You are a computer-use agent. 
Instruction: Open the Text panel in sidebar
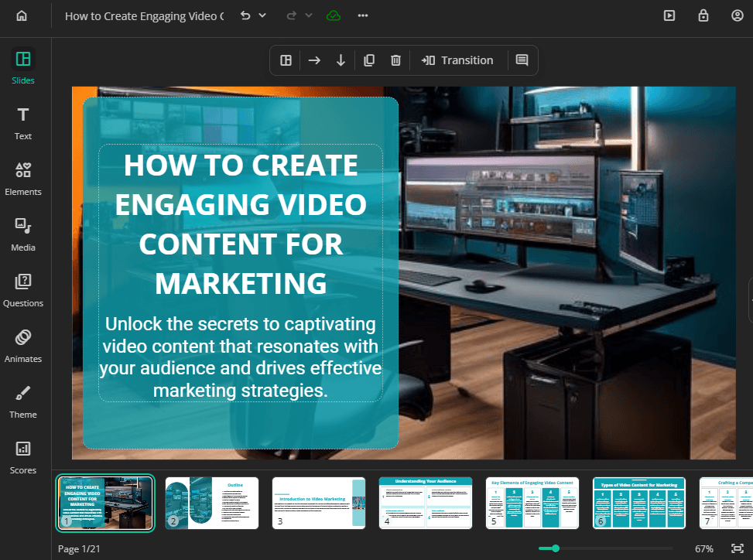23,123
